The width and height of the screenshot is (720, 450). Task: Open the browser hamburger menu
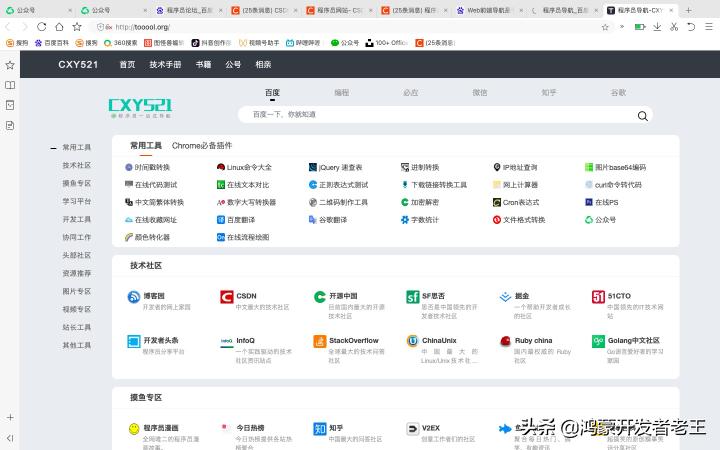[x=709, y=27]
